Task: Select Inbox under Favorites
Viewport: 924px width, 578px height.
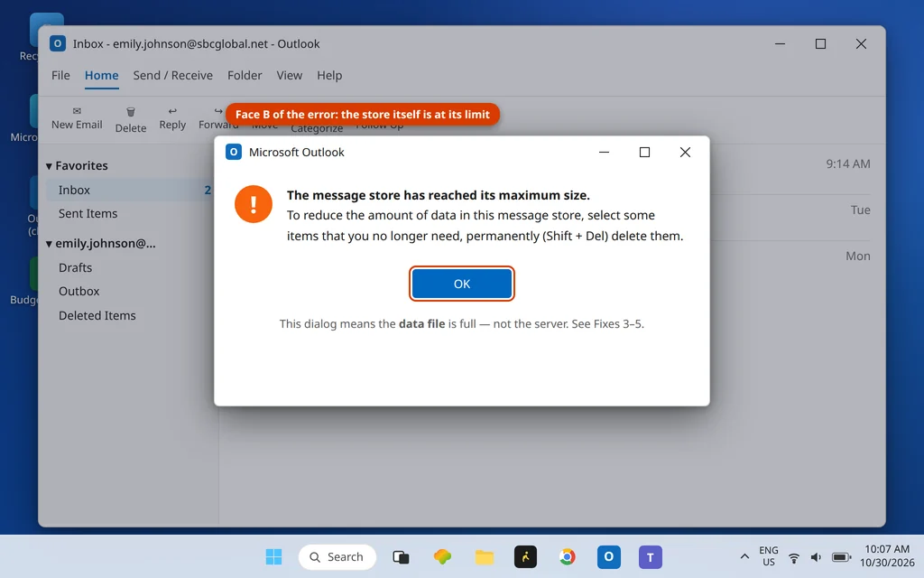Action: point(130,190)
